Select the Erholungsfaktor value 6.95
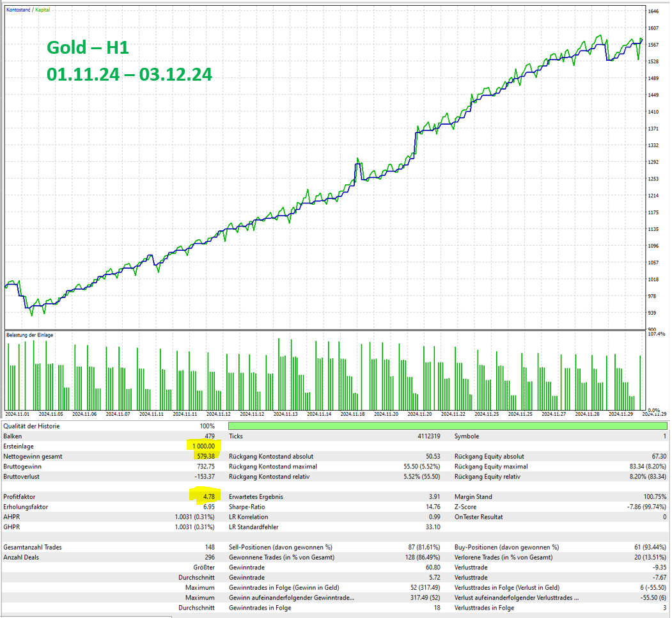This screenshot has width=672, height=618. point(208,507)
